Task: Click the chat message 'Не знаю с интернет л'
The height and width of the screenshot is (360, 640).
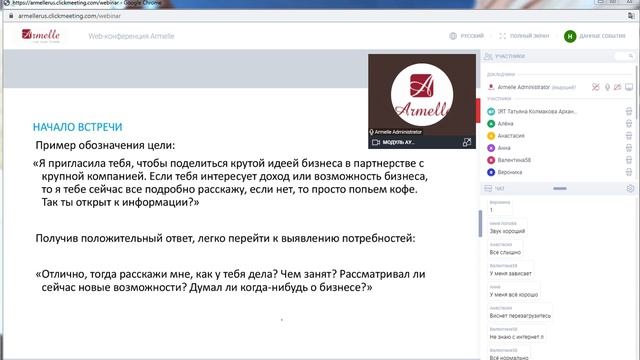Action: [517, 337]
